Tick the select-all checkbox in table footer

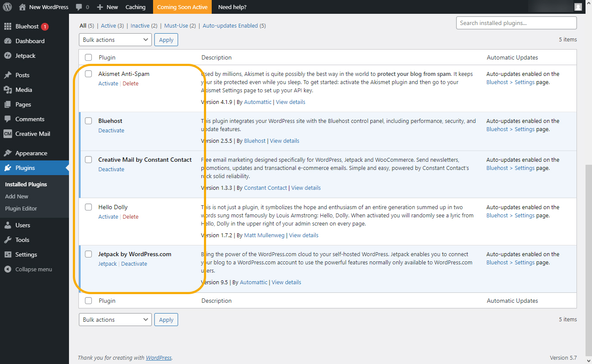(x=88, y=301)
